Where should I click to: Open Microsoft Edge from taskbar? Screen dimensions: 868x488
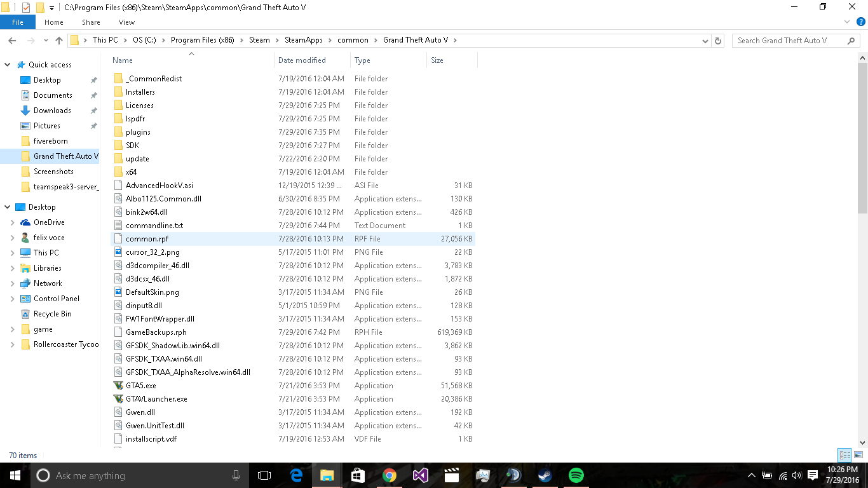[296, 475]
